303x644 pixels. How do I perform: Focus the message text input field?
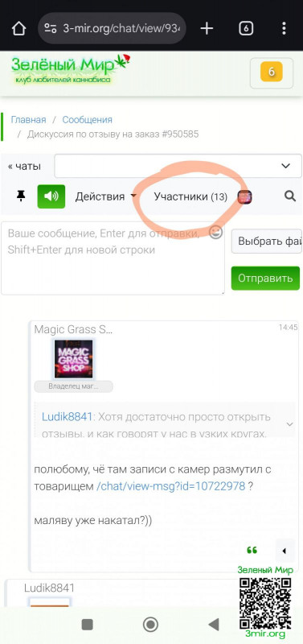coord(113,258)
